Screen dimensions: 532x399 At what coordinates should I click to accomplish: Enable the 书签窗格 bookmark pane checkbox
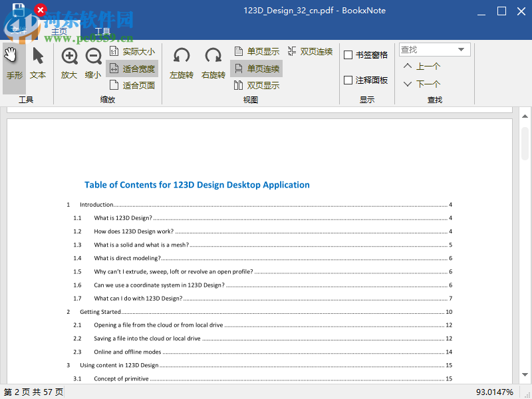350,55
